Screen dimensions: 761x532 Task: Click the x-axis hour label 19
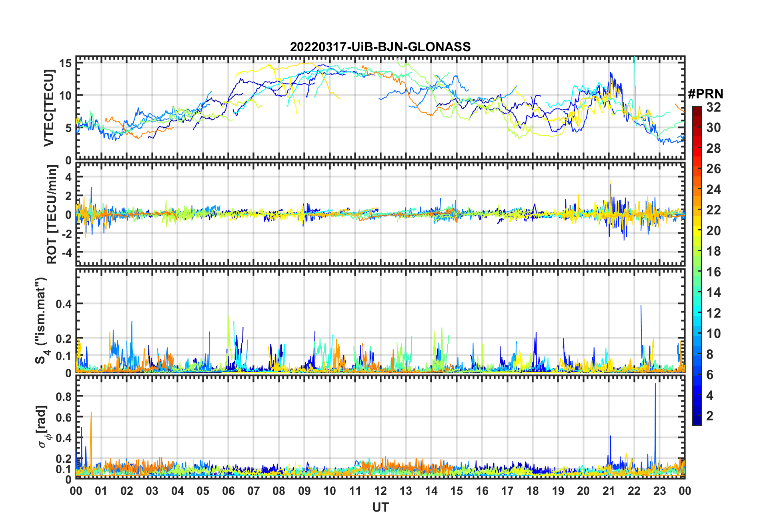click(x=558, y=491)
